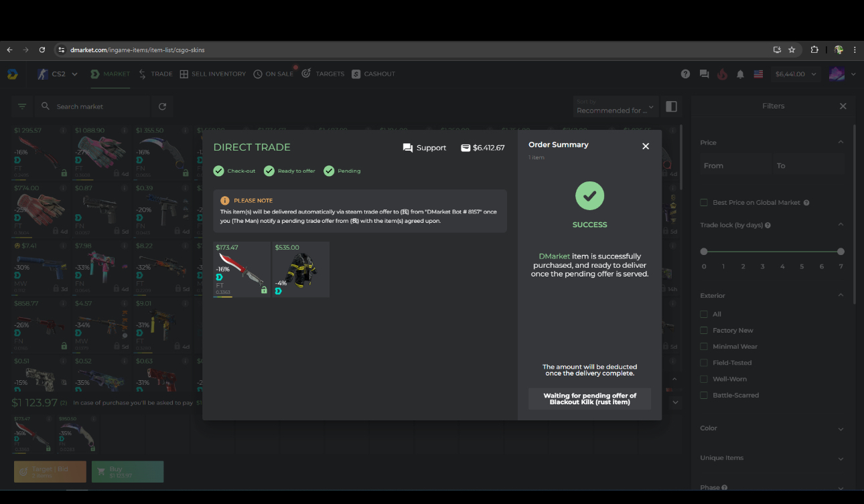Click the red flame hot deals icon

(x=722, y=74)
